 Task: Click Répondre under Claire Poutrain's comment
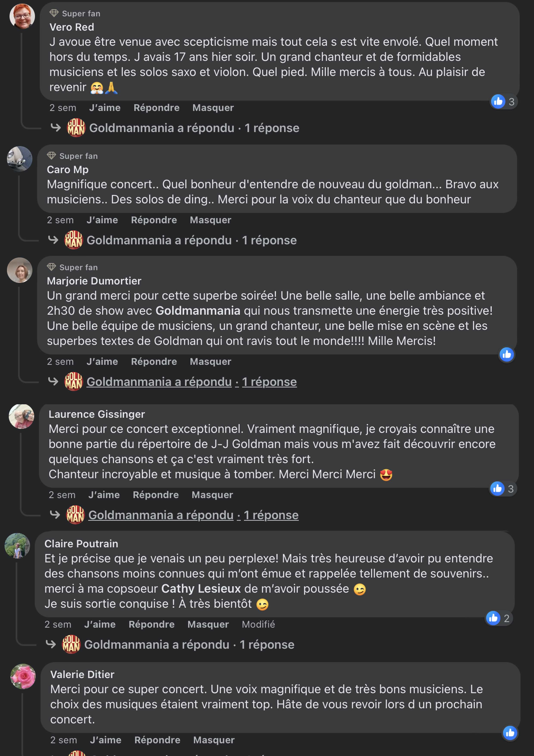click(151, 624)
